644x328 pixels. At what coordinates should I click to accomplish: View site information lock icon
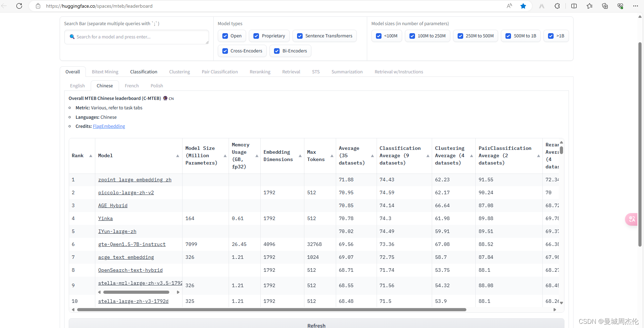(x=38, y=6)
